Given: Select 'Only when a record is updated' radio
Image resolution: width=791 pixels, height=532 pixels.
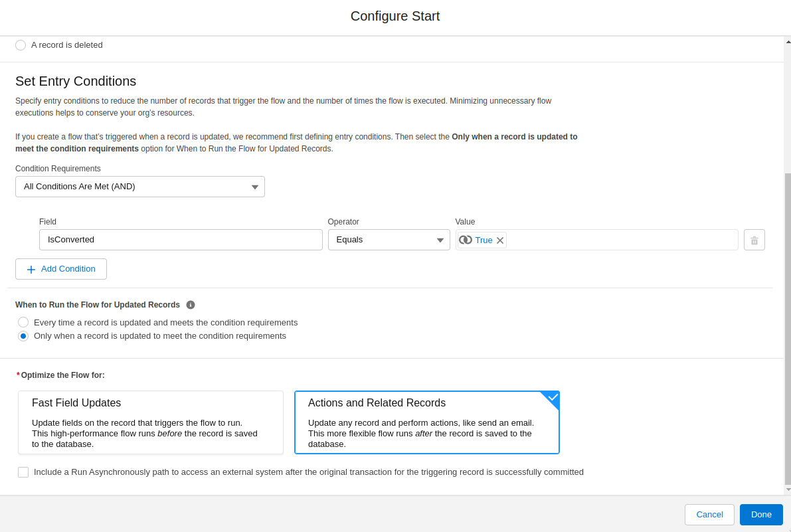Looking at the screenshot, I should point(23,336).
